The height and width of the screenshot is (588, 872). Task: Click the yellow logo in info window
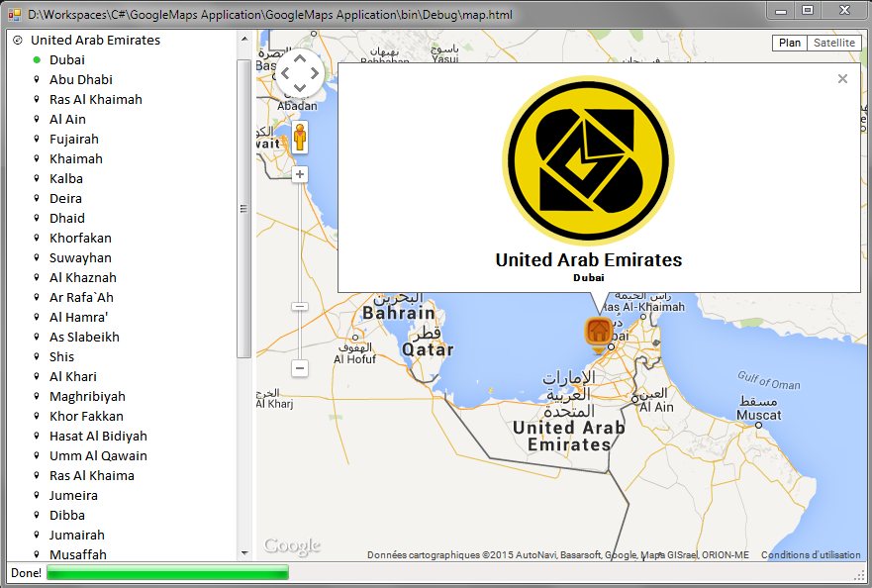pos(588,160)
